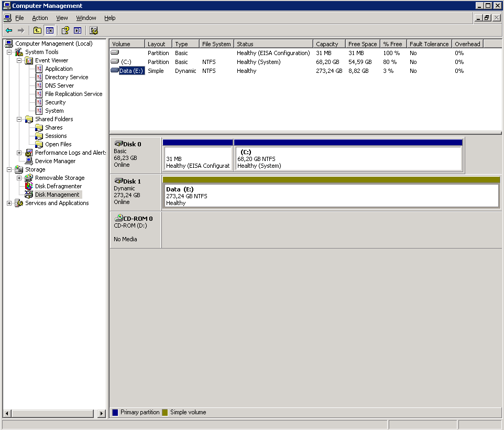
Task: Click the tree pane right scroll arrow
Action: coord(102,413)
